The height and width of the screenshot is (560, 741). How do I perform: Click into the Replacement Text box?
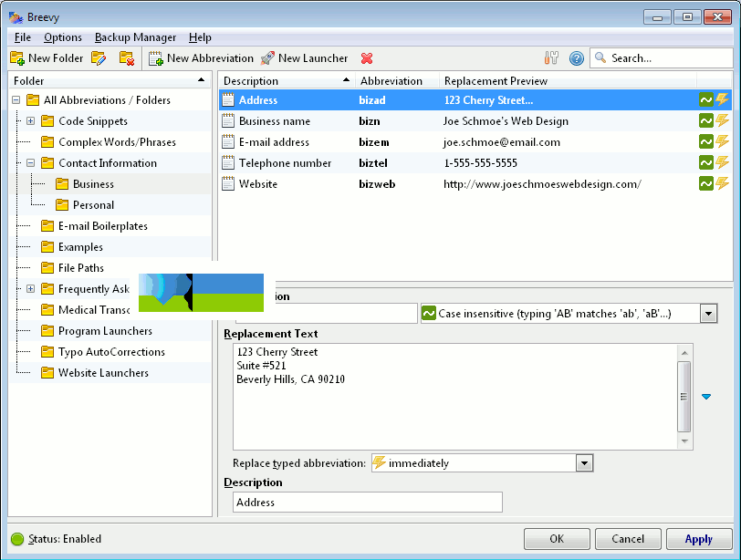(x=454, y=397)
